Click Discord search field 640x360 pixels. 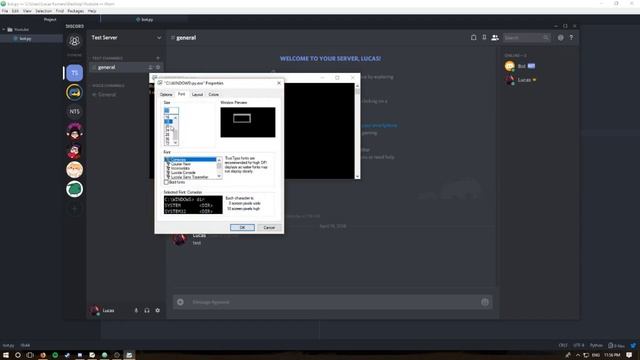tap(527, 38)
